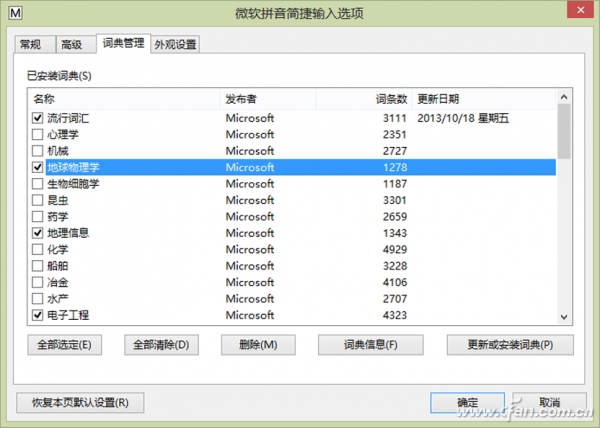Select the 生物细胞学 row name
Viewport: 600px width, 428px height.
73,184
